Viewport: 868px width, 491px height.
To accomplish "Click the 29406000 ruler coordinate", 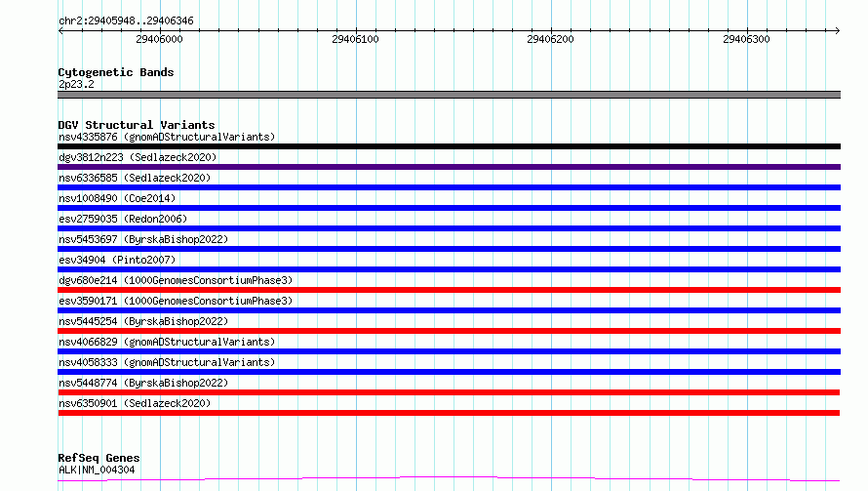I will (x=159, y=39).
